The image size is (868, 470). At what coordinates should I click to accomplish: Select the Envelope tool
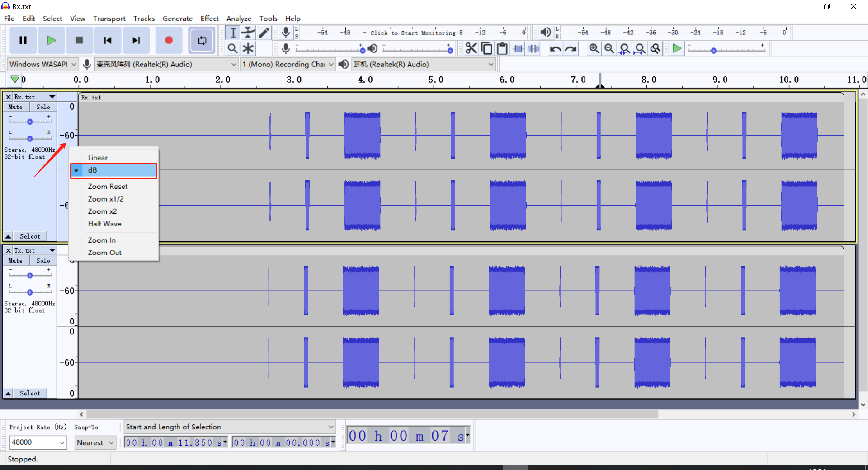248,32
